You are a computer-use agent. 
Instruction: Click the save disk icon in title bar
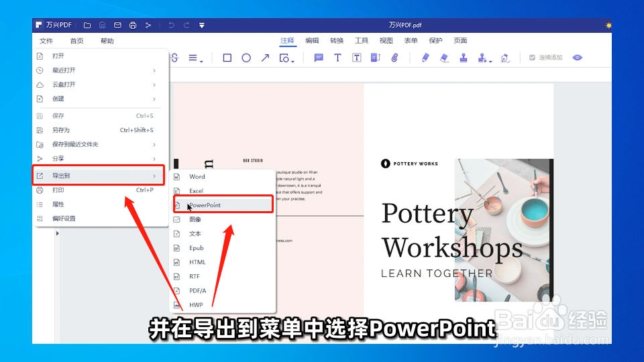[x=102, y=25]
